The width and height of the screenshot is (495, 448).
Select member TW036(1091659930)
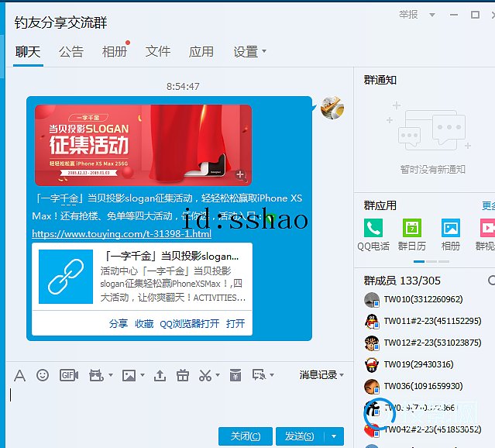(423, 387)
